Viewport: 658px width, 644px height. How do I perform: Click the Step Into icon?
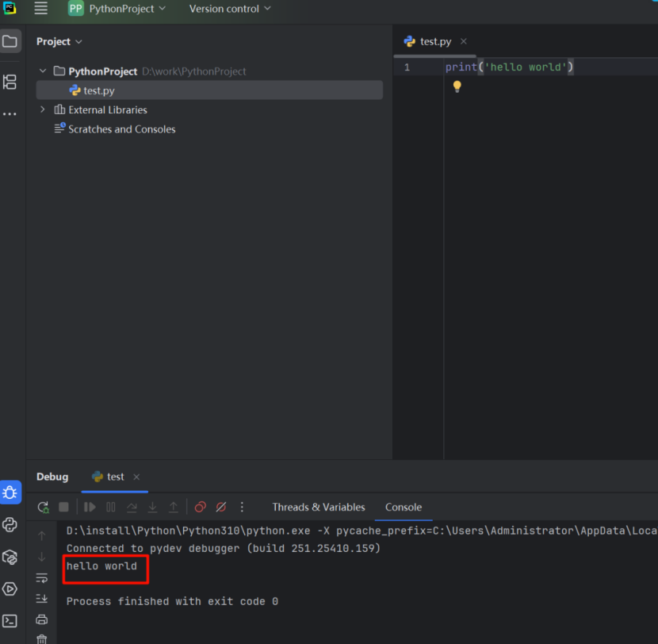(153, 507)
